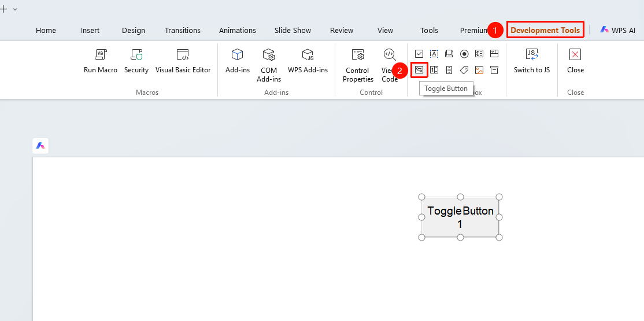
Task: Select the Spin Button control icon
Action: [434, 70]
